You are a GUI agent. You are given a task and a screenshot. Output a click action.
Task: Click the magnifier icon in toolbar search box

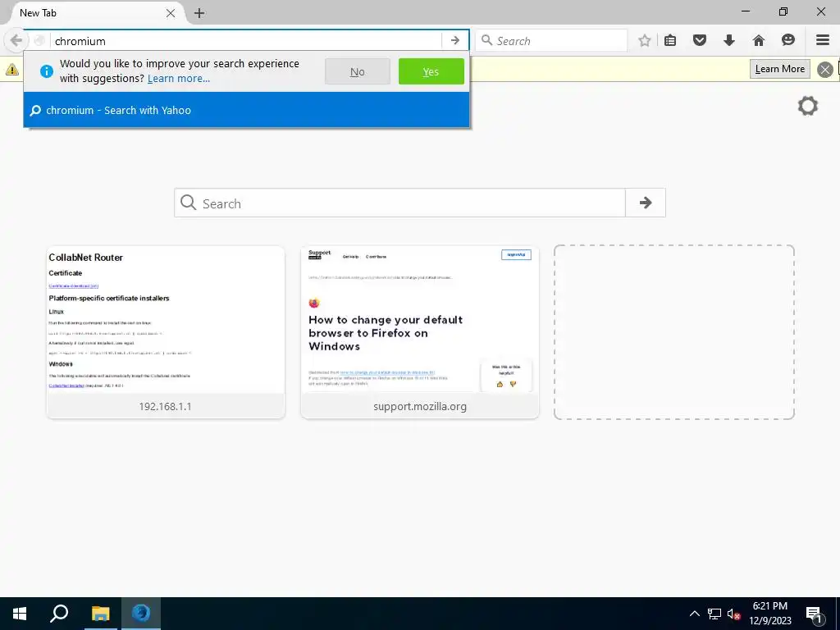tap(486, 40)
